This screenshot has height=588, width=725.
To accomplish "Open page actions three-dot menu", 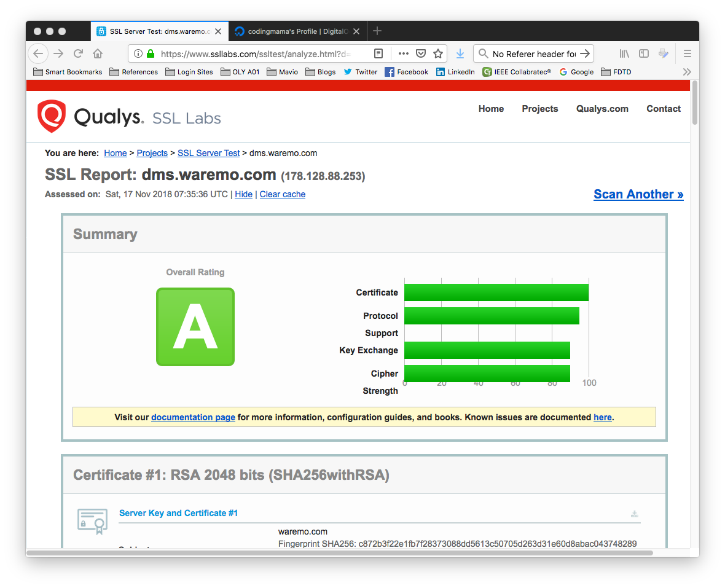I will coord(403,53).
